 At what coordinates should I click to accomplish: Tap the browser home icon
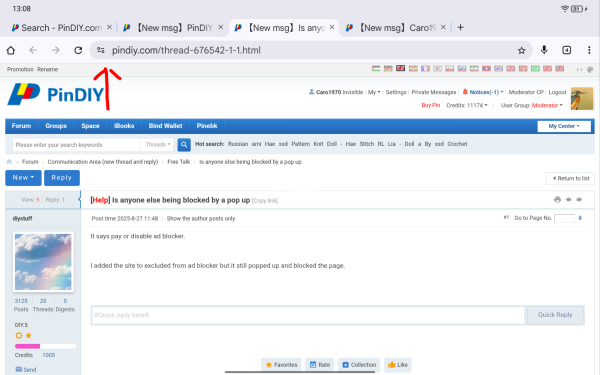coord(11,50)
